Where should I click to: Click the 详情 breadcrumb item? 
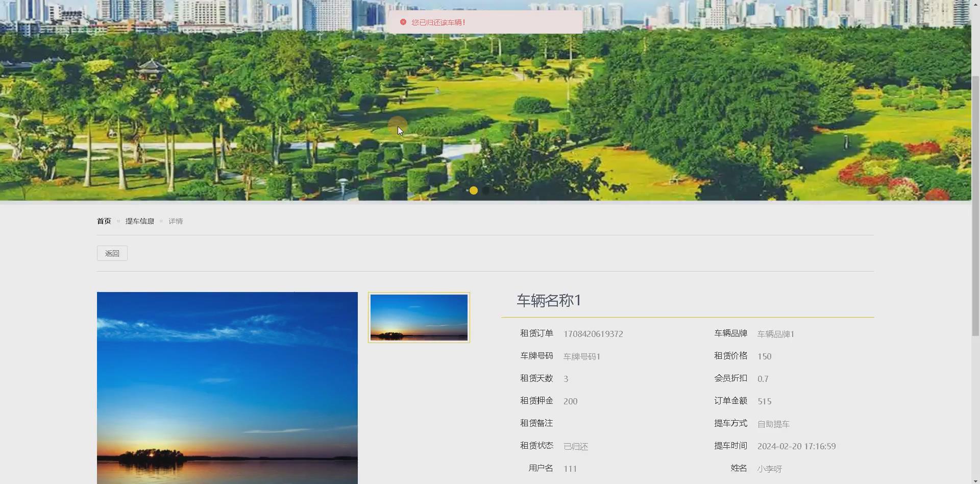pyautogui.click(x=176, y=221)
